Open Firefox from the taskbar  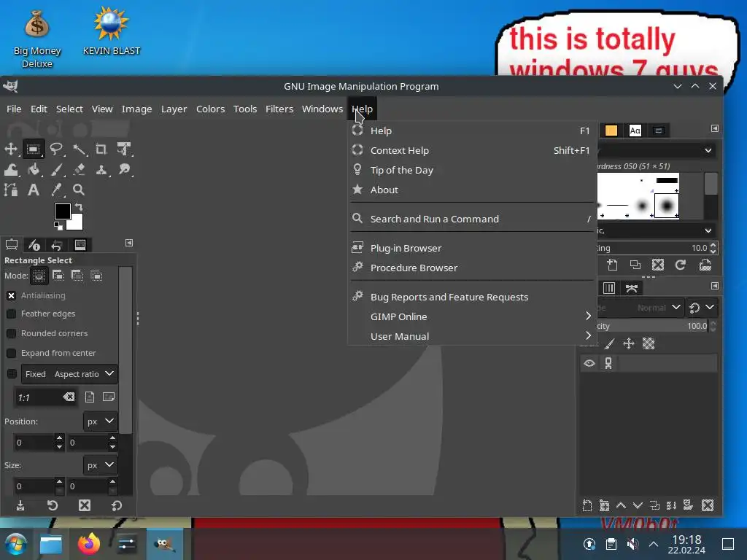point(89,544)
